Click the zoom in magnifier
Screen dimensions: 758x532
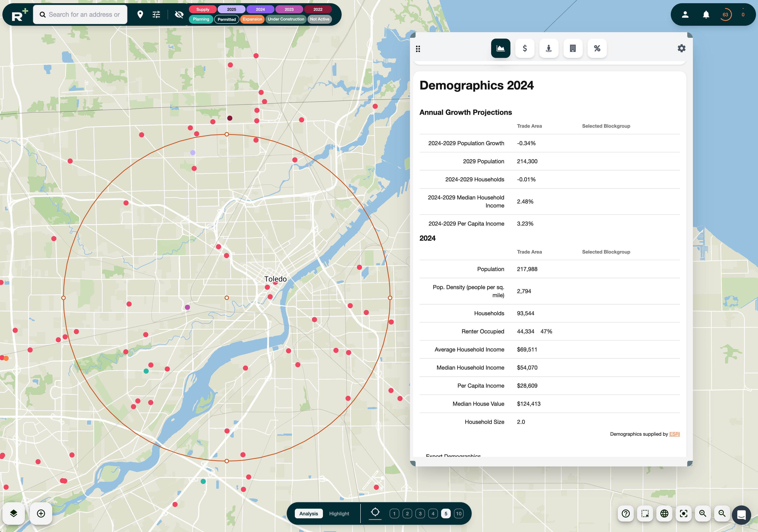click(x=703, y=513)
